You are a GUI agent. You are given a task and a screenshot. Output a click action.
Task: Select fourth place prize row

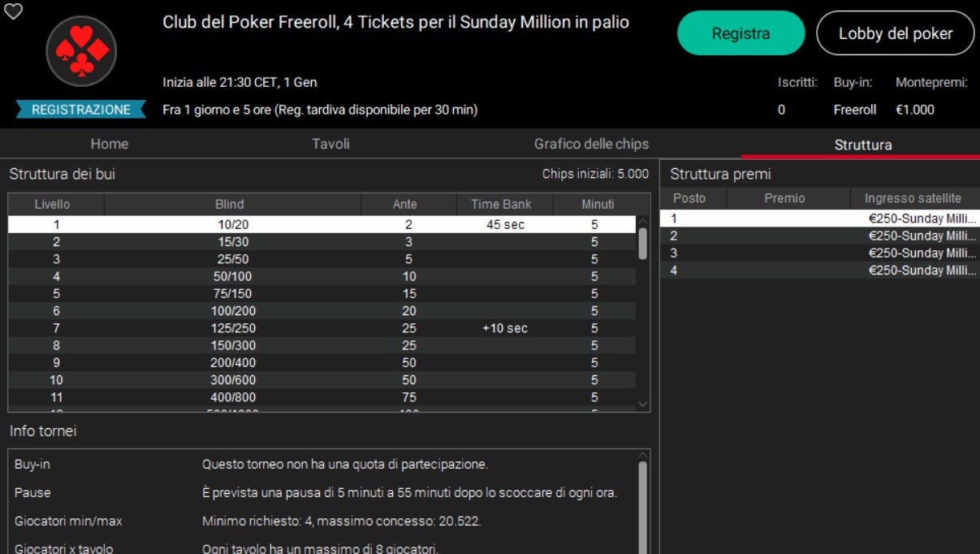(x=819, y=271)
